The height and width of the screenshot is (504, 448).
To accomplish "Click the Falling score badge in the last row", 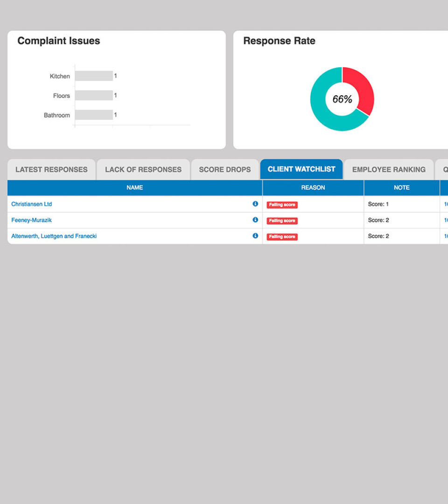I will pyautogui.click(x=282, y=236).
